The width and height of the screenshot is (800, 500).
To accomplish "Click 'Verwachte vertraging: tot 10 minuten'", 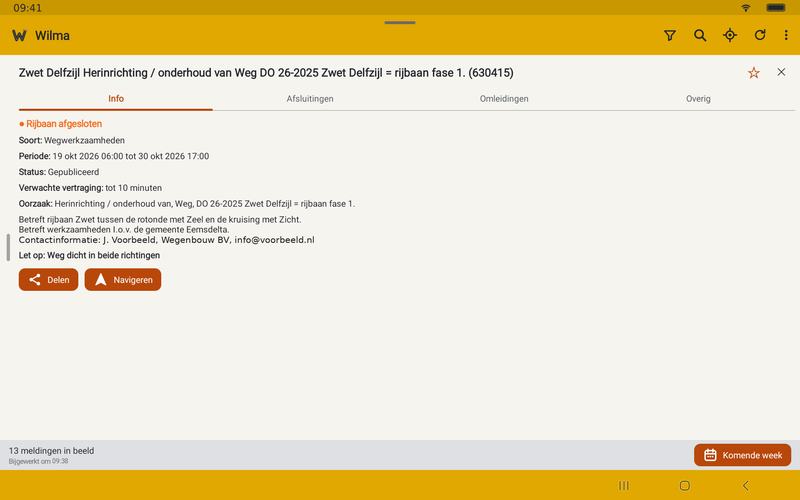I will [90, 188].
